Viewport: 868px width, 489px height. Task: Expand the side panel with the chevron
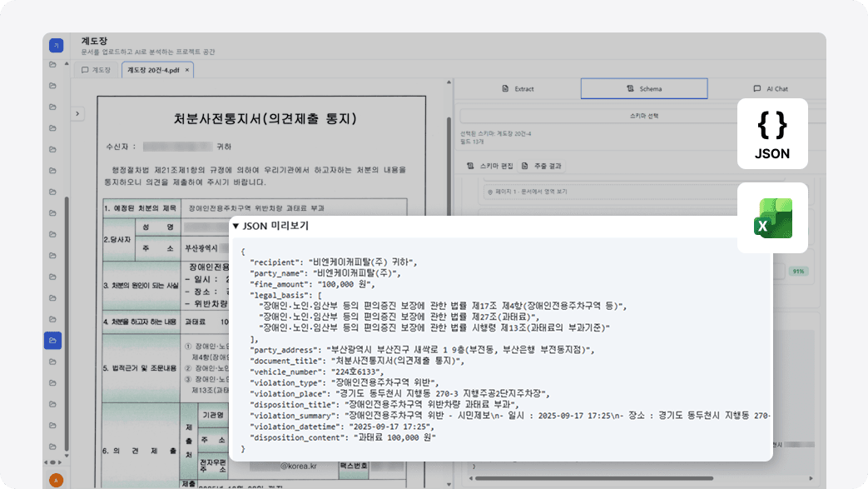(x=77, y=113)
